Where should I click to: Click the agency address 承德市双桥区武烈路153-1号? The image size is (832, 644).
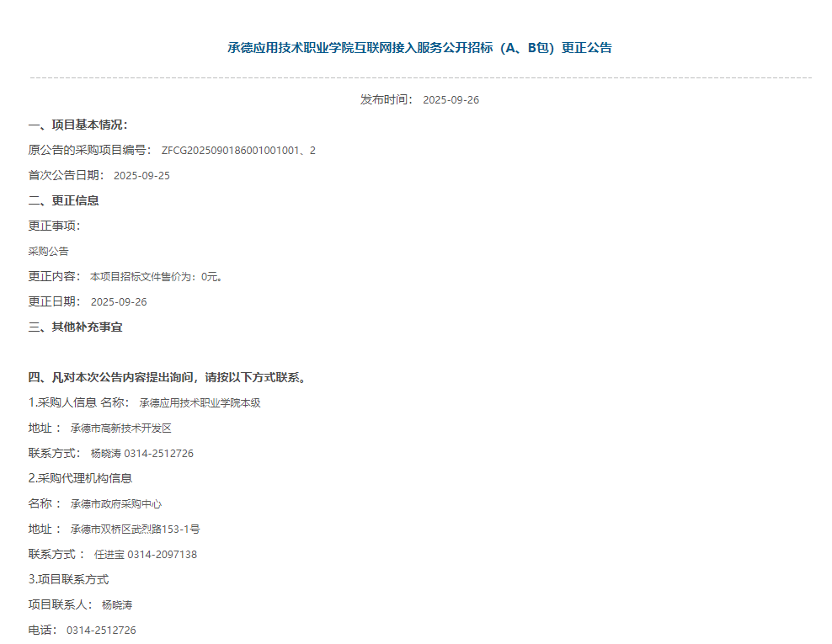[x=139, y=529]
